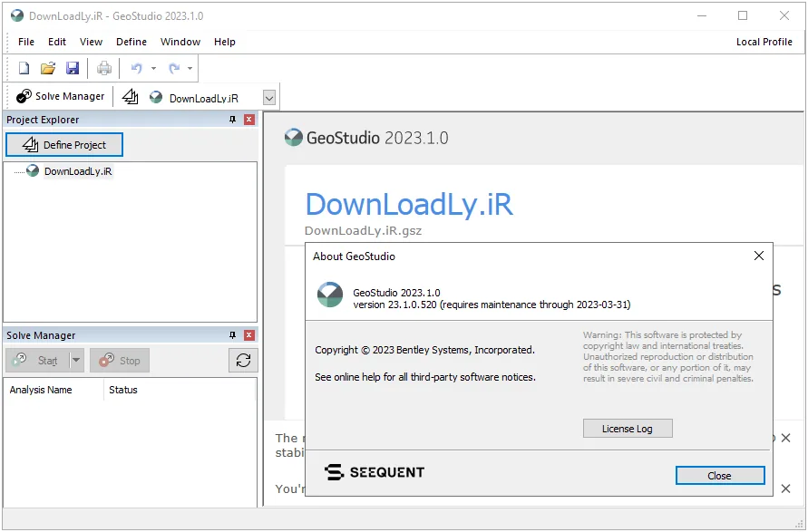This screenshot has height=532, width=808.
Task: Click the Undo arrow icon
Action: pos(137,68)
